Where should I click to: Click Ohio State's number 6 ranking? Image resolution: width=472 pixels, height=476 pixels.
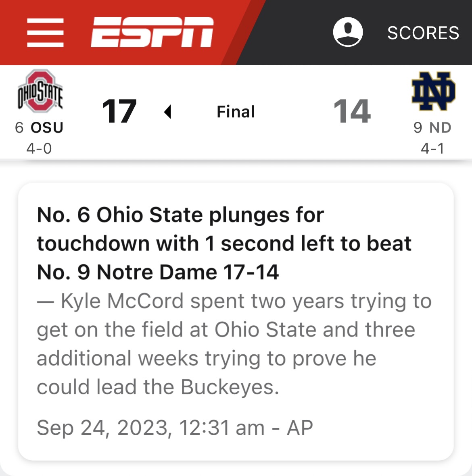(x=19, y=128)
